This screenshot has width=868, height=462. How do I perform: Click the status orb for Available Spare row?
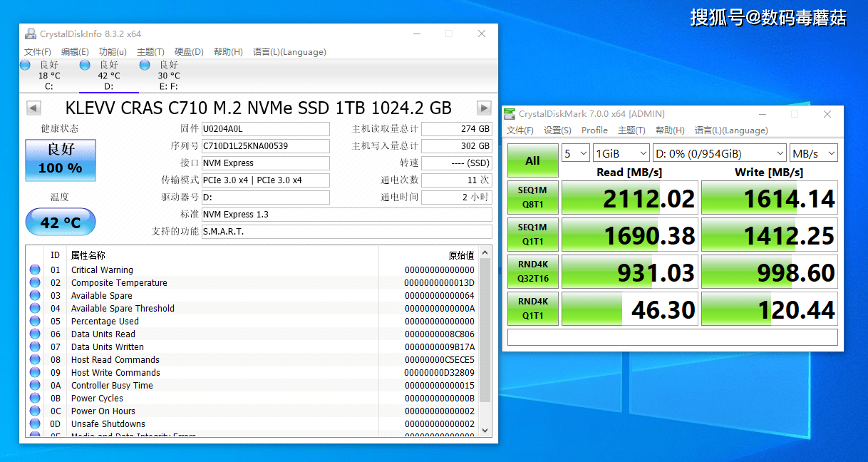pyautogui.click(x=35, y=296)
